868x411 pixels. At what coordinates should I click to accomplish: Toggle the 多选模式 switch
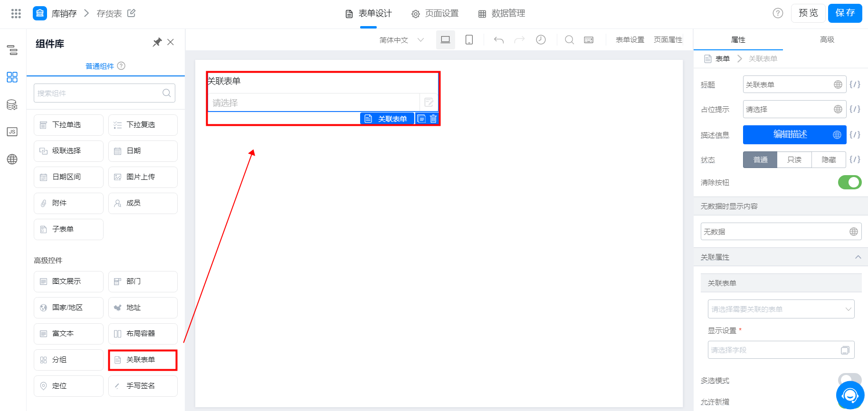point(849,380)
